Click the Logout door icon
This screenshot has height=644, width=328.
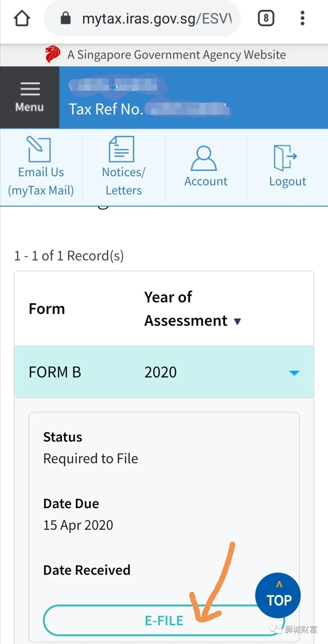(285, 158)
